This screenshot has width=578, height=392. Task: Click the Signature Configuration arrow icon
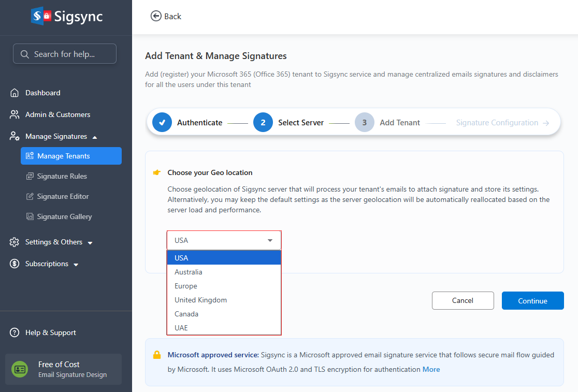tap(546, 123)
